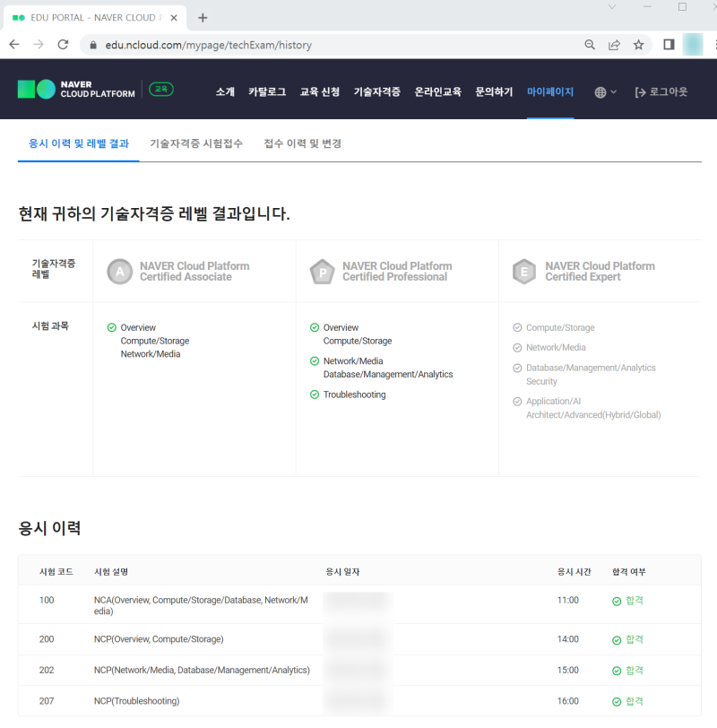Click the check icon beside Professional Overview
This screenshot has width=717, height=728.
tap(315, 327)
